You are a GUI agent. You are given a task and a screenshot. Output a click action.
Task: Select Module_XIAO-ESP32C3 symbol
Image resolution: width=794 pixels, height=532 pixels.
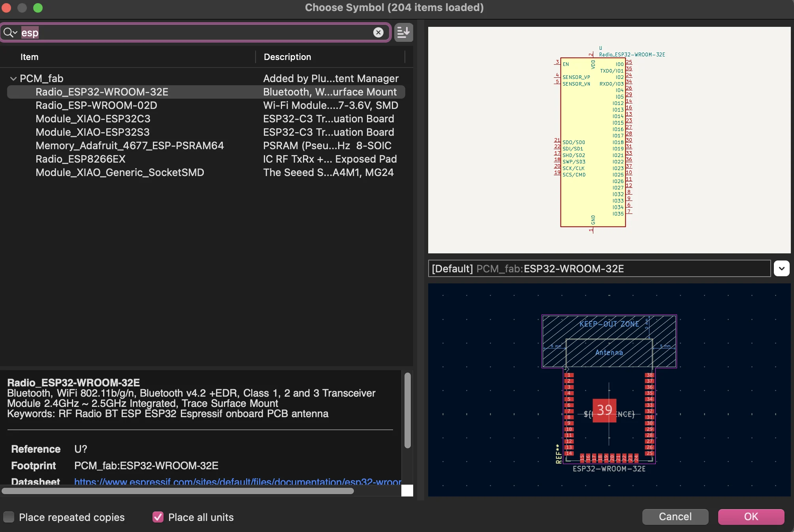pos(206,119)
